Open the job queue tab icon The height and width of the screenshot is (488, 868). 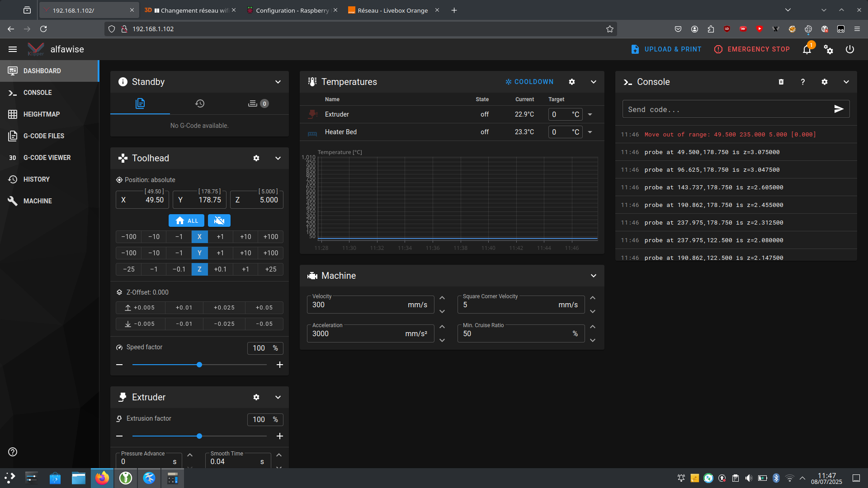coord(258,103)
